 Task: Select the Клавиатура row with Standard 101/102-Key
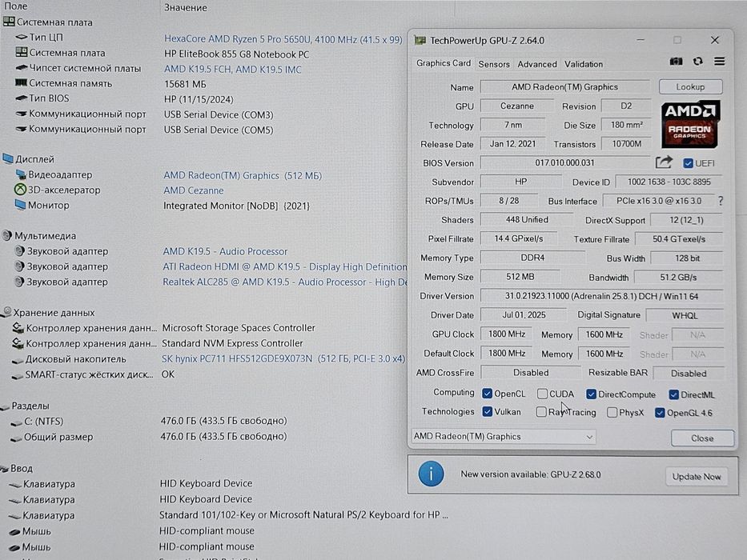pyautogui.click(x=229, y=515)
